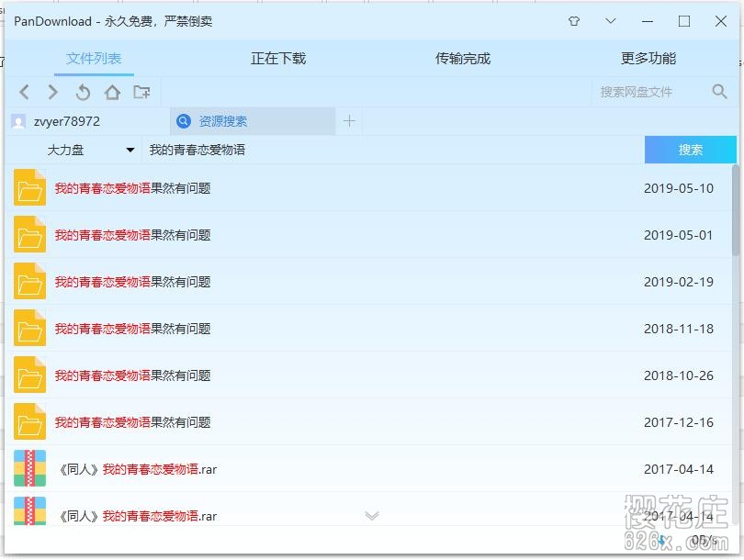Open folder icon dated 2019-02-19
Image resolution: width=744 pixels, height=560 pixels.
[29, 281]
